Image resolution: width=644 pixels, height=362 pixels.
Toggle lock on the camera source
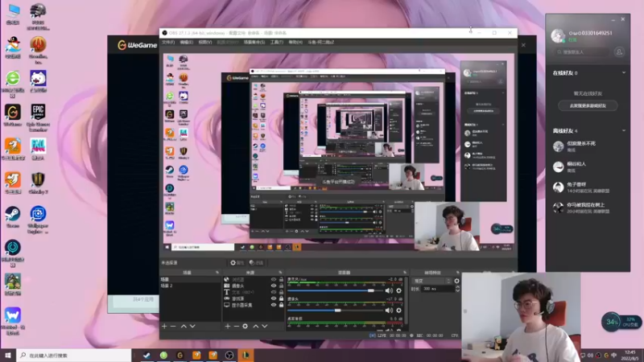[x=281, y=286]
